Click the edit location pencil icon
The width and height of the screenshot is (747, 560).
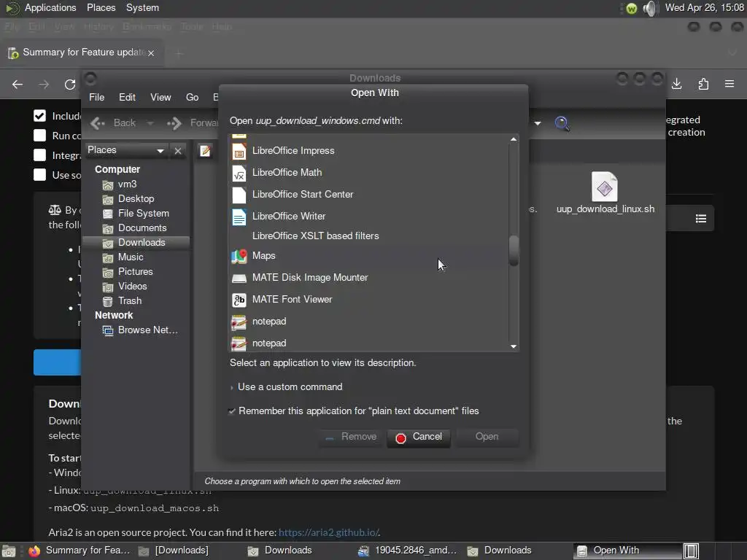pos(205,151)
